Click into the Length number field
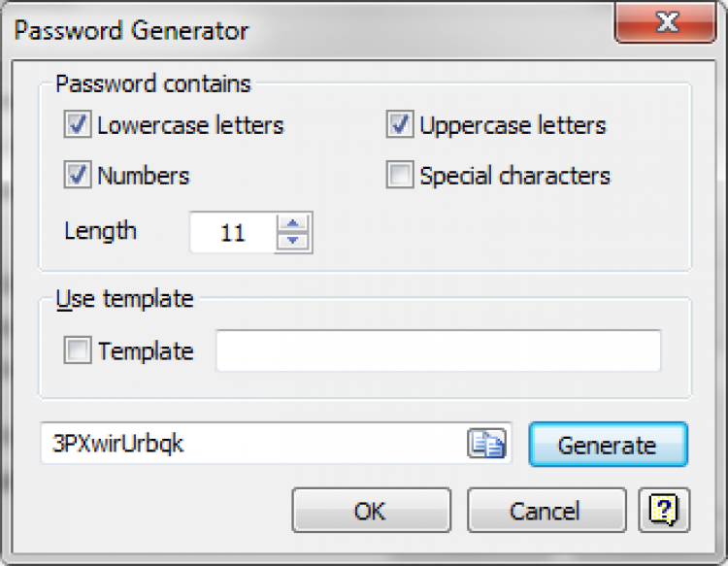 (233, 233)
